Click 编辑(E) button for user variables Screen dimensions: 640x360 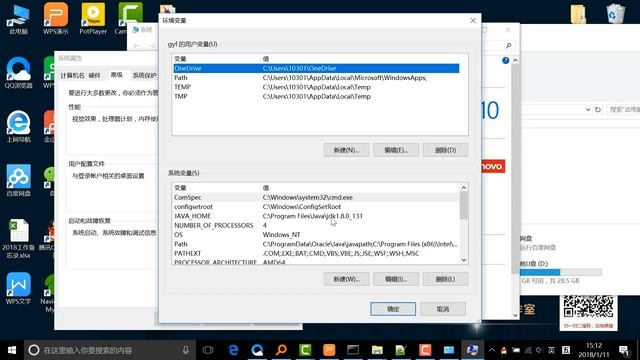(396, 150)
